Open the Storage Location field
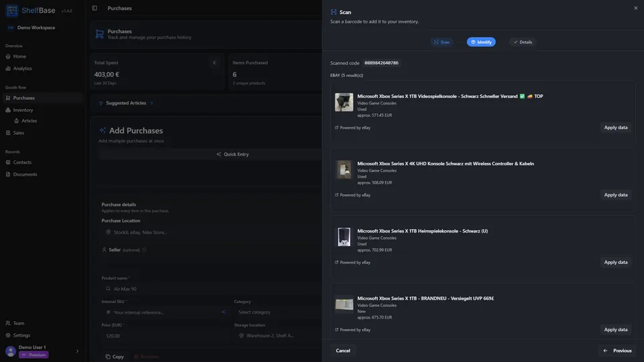 point(278,336)
